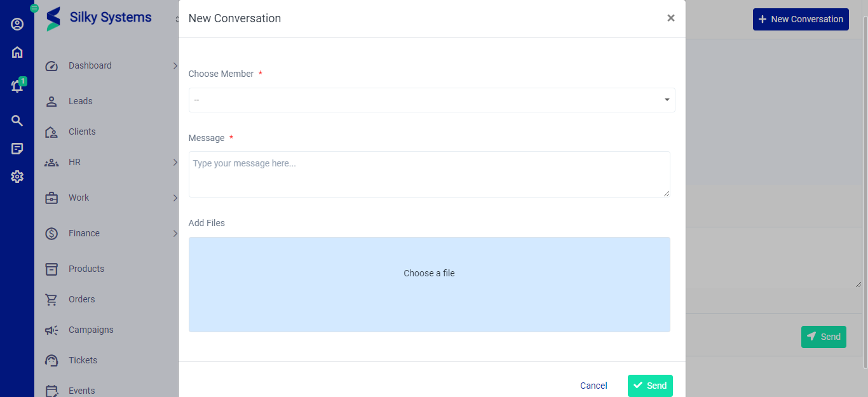Screen dimensions: 868x397
Task: Click the Orders shopping cart icon
Action: [51, 299]
